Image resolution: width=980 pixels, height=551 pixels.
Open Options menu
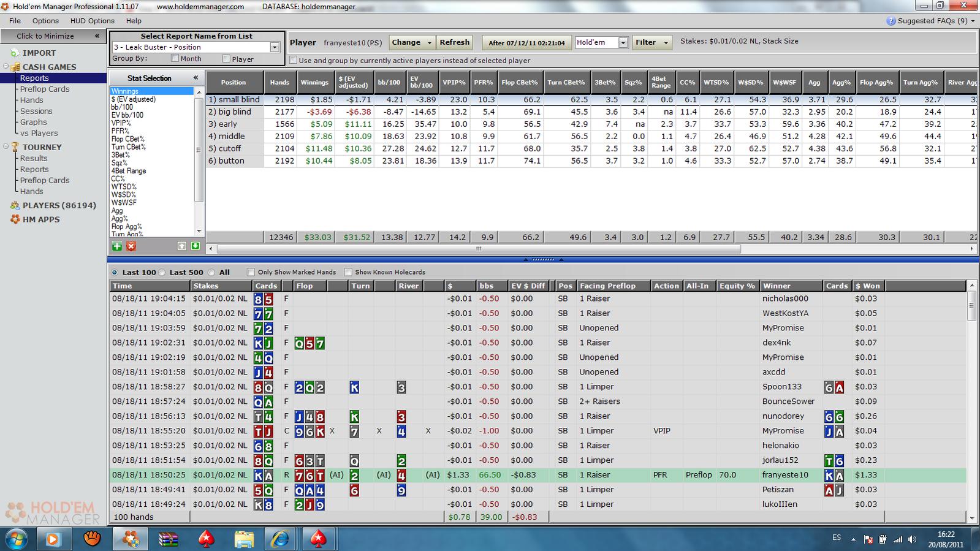45,21
